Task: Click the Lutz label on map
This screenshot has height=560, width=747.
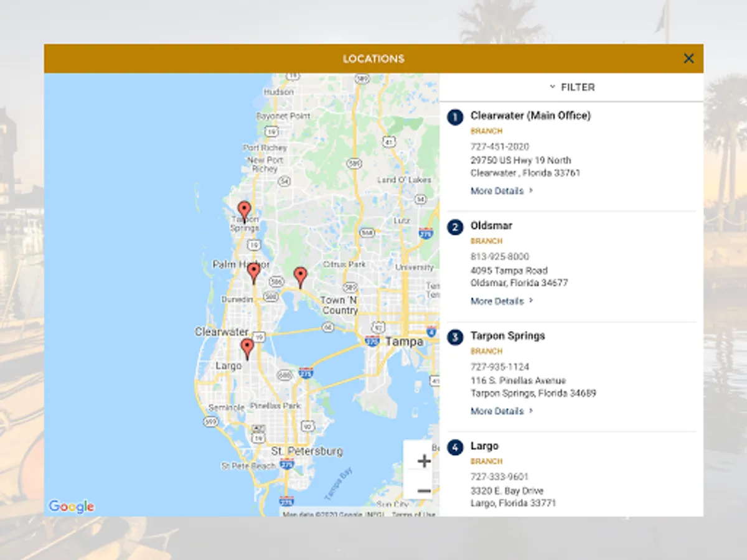Action: click(x=402, y=221)
